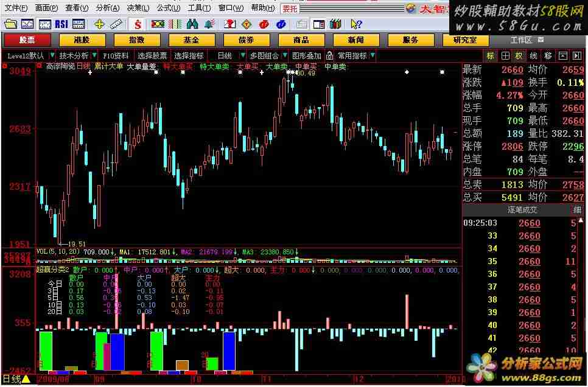Open the 窗口(W) menu
The height and width of the screenshot is (387, 588).
coord(230,8)
